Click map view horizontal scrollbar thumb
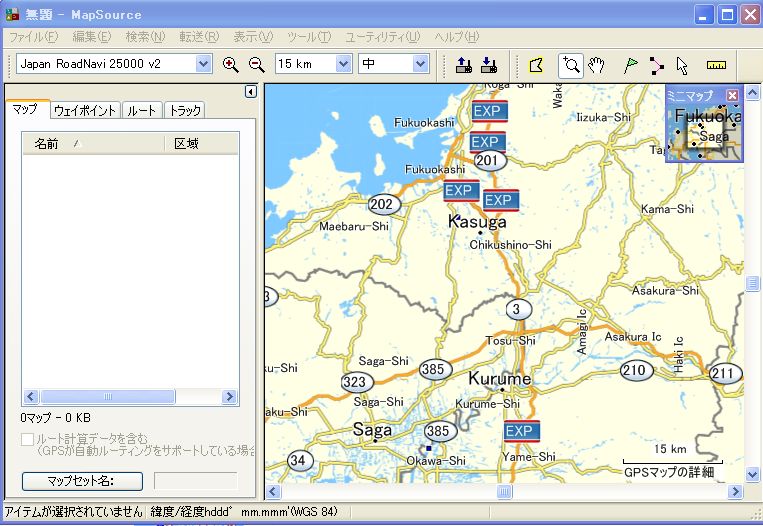Viewport: 763px width, 526px height. [504, 492]
